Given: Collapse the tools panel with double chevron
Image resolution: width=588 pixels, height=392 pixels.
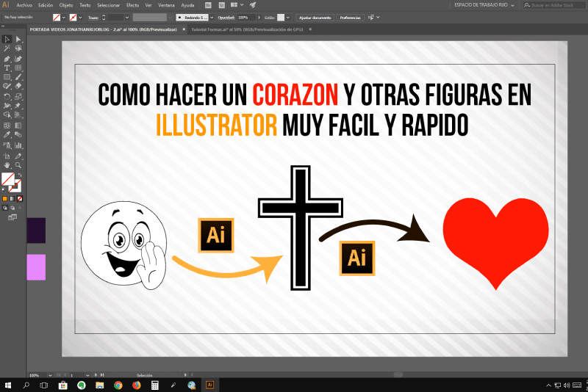Looking at the screenshot, I should coord(3,26).
